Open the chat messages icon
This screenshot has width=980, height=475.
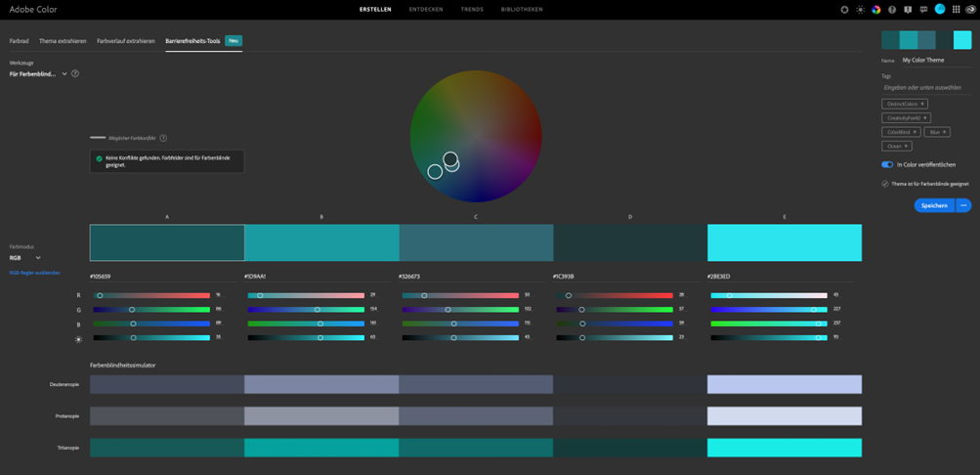pyautogui.click(x=923, y=10)
